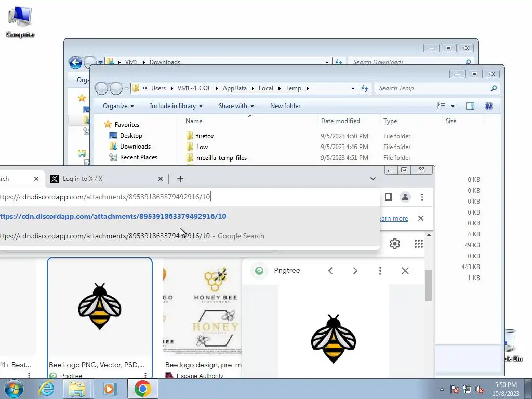The image size is (532, 399).
Task: Open Windows Start menu
Action: pyautogui.click(x=14, y=389)
